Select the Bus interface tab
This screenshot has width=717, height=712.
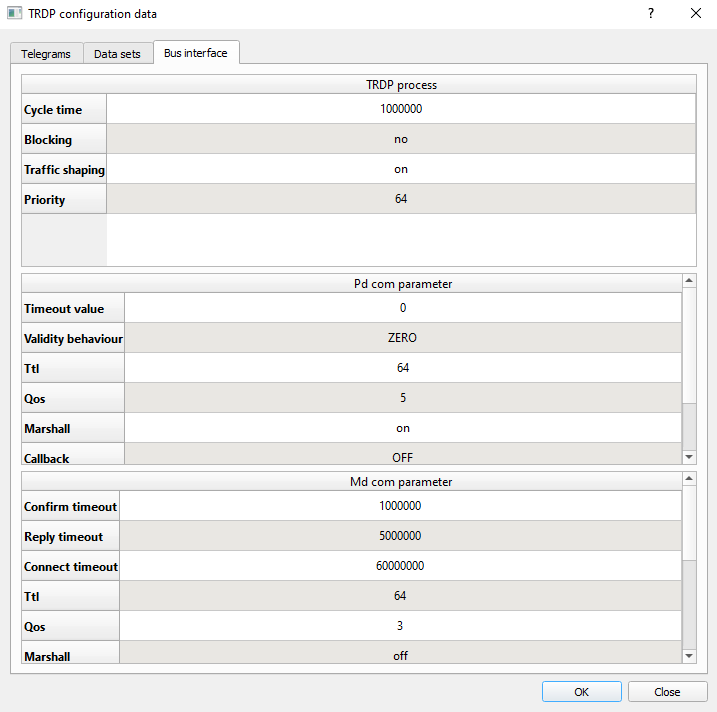coord(195,53)
